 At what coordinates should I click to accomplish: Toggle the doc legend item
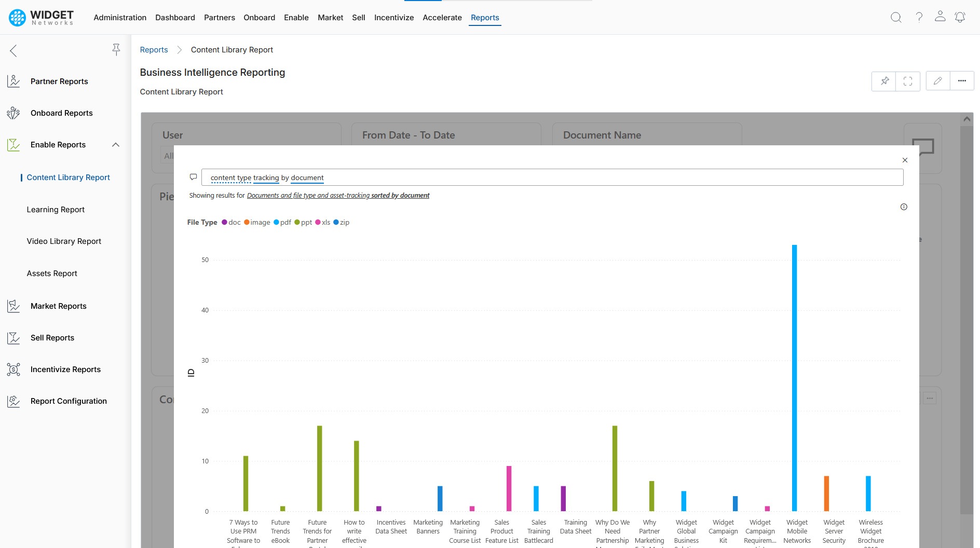click(231, 222)
